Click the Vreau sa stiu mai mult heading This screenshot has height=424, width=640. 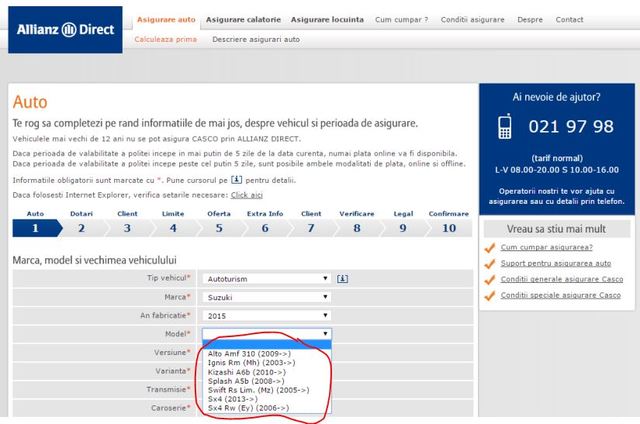(x=556, y=229)
